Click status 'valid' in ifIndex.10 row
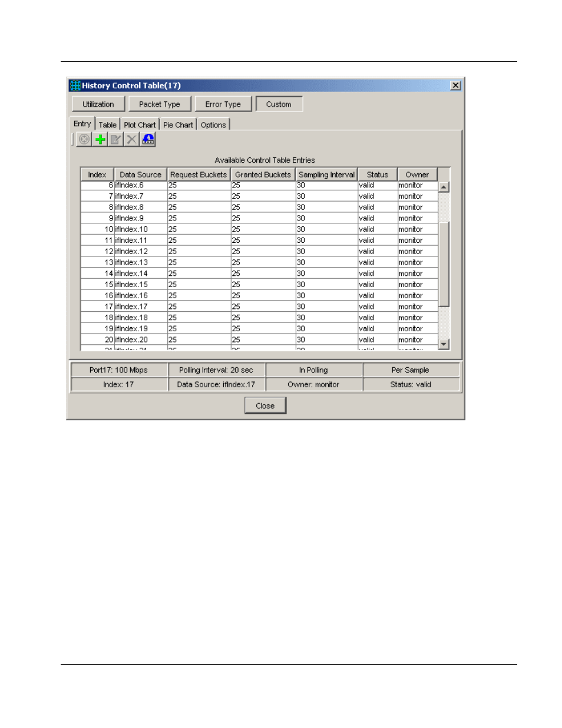This screenshot has width=562, height=728. click(378, 229)
